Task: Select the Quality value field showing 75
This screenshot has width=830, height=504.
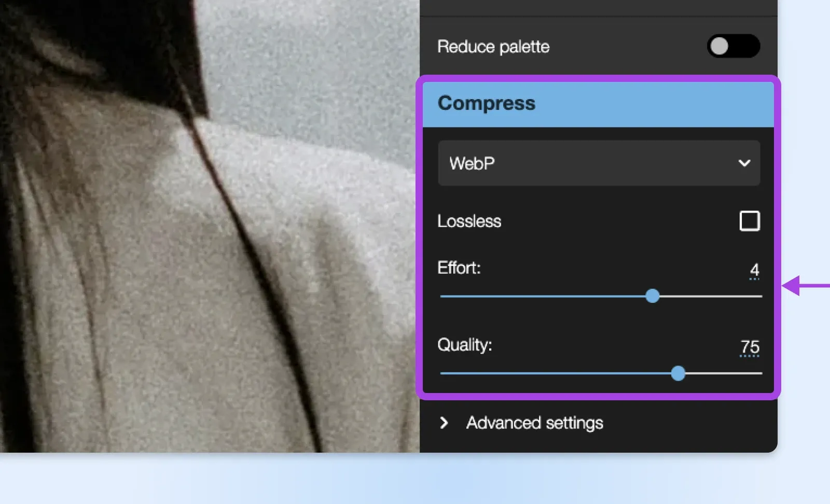Action: click(750, 346)
